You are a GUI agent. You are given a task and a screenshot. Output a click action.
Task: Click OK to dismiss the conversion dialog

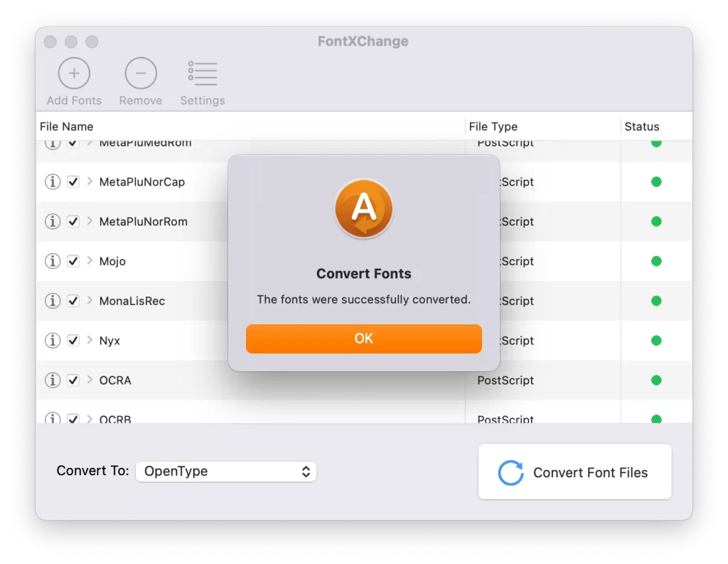(x=363, y=339)
